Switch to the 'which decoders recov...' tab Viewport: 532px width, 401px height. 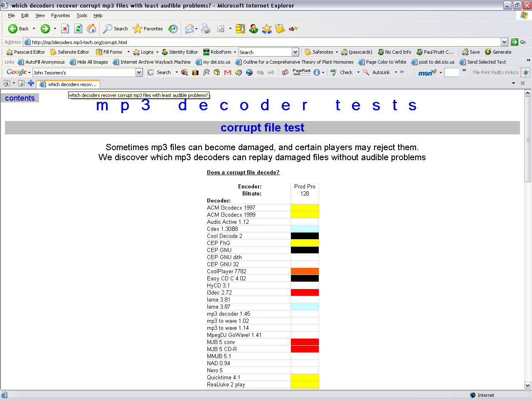click(x=68, y=84)
